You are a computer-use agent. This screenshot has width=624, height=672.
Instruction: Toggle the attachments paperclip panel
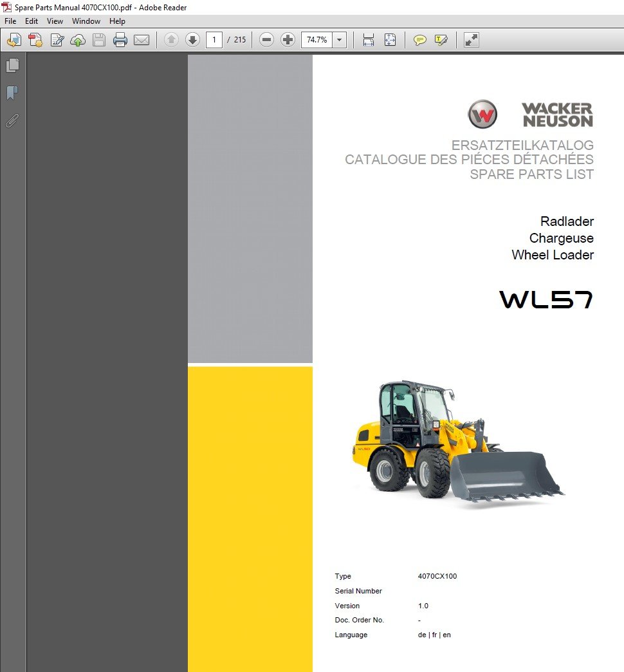tap(12, 120)
